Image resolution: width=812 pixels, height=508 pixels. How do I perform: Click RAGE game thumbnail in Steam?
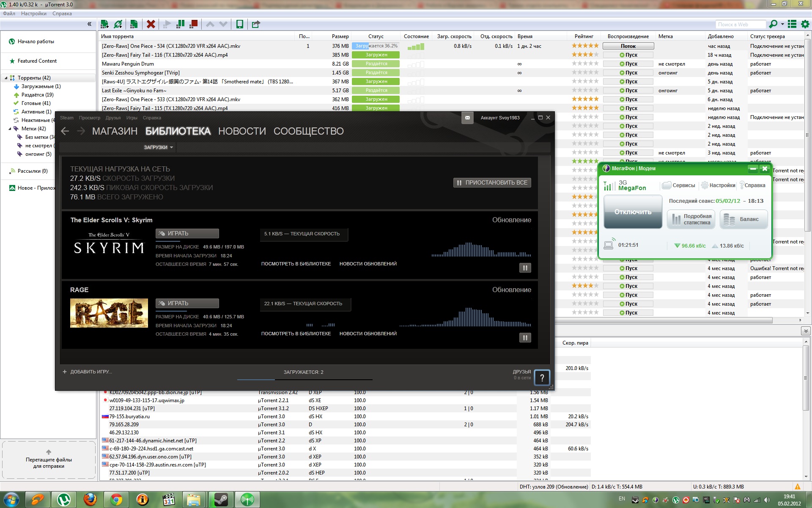[x=109, y=313]
